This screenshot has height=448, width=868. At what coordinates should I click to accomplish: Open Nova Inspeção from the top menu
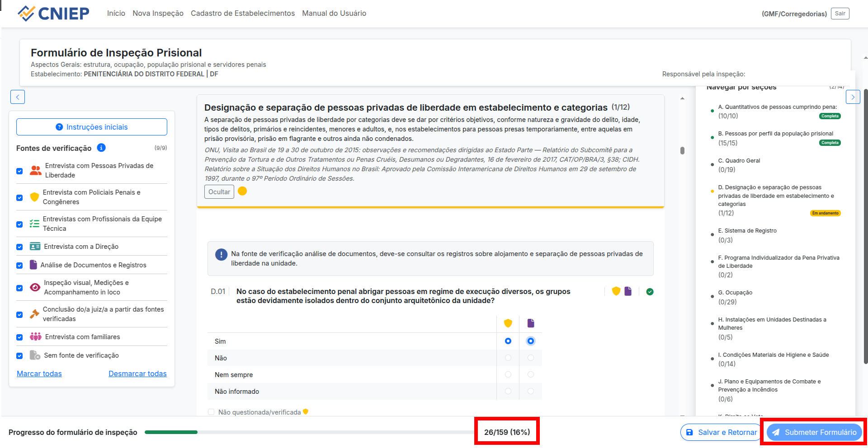[x=158, y=13]
